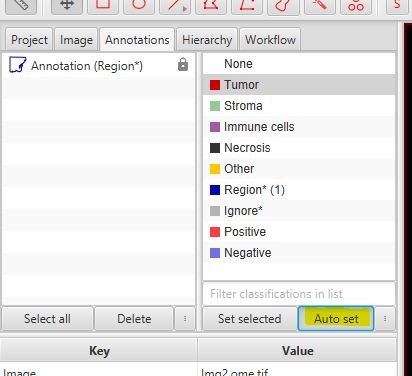Select the Annotation (Region*) list item
The height and width of the screenshot is (376, 412).
(x=98, y=65)
